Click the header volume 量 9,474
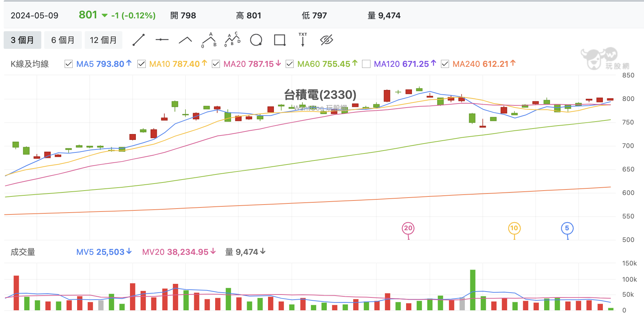644x318 pixels. [x=384, y=15]
